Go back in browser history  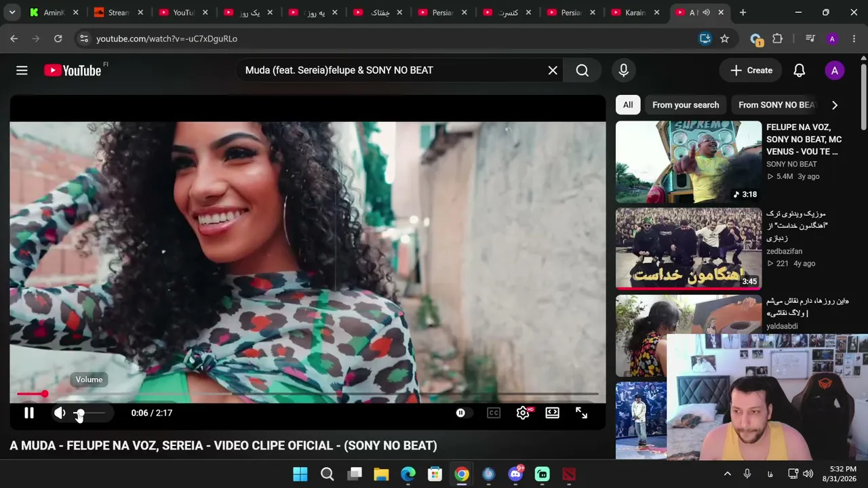coord(14,39)
